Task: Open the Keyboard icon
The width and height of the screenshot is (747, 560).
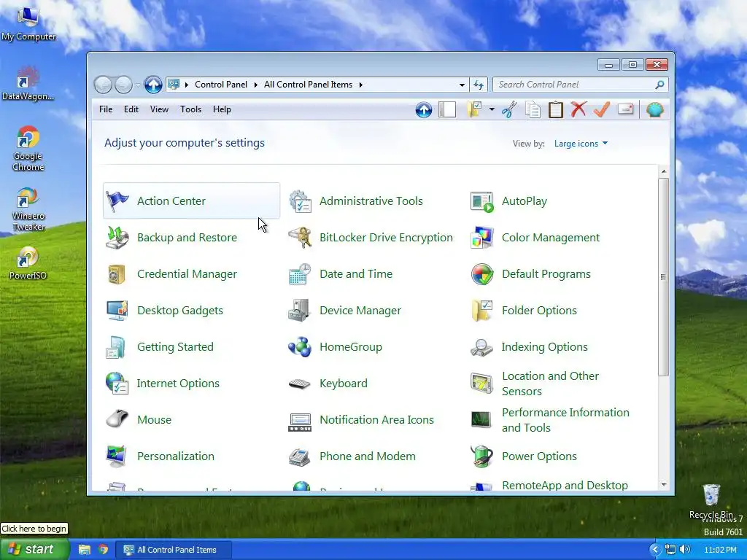Action: pyautogui.click(x=300, y=384)
